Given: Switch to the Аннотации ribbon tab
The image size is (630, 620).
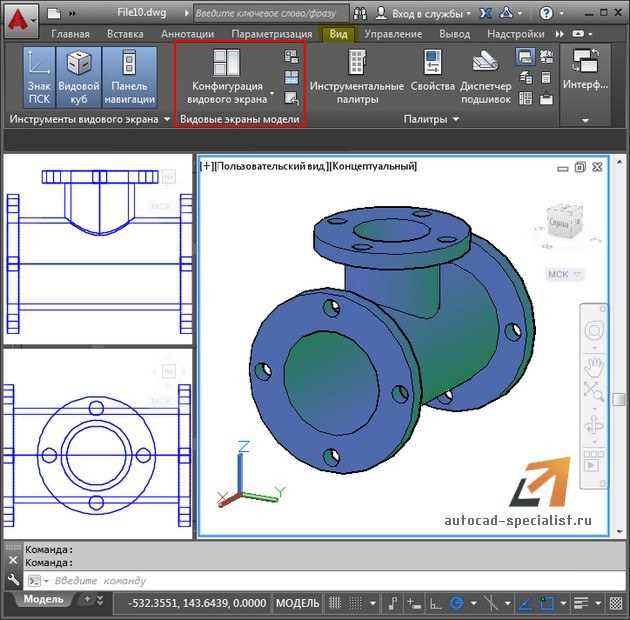Looking at the screenshot, I should pyautogui.click(x=187, y=33).
